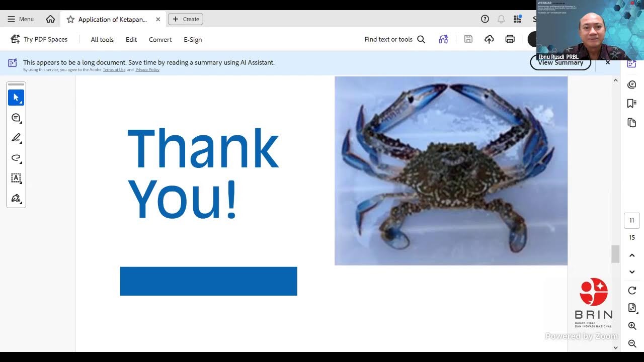Close the Application of Ketapan tab
Image resolution: width=644 pixels, height=362 pixels.
[x=158, y=19]
